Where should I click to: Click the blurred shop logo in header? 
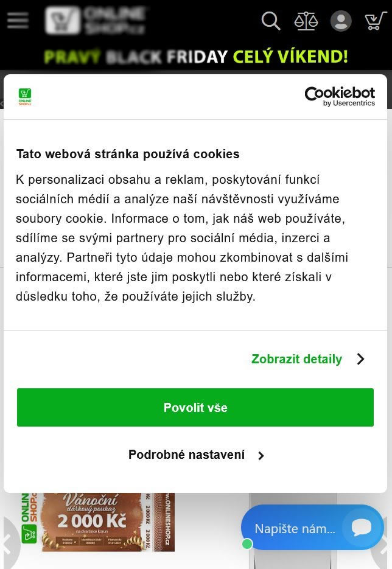95,20
